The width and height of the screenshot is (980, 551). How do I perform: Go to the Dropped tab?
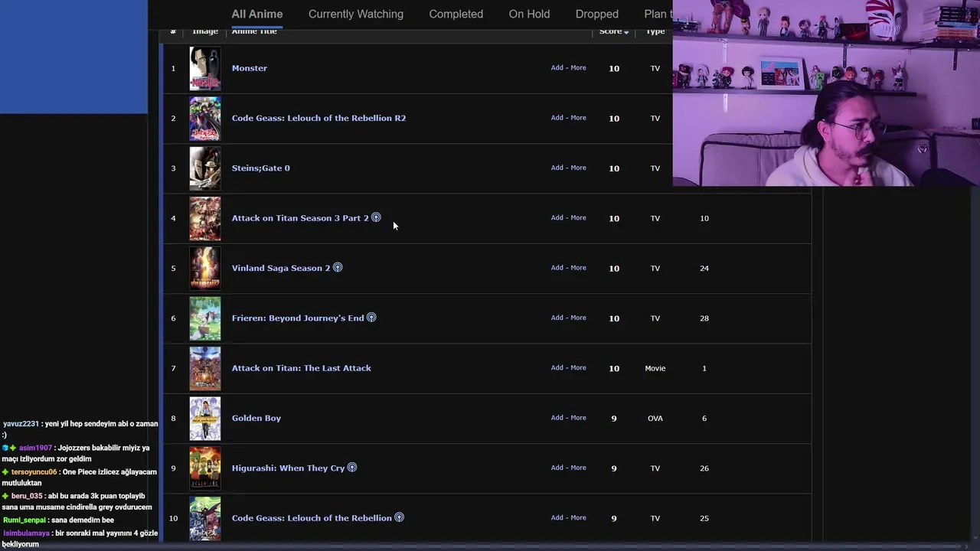pyautogui.click(x=597, y=14)
